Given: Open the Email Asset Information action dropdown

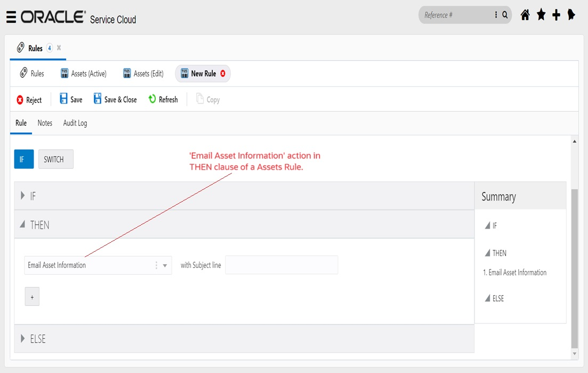Looking at the screenshot, I should (x=165, y=265).
